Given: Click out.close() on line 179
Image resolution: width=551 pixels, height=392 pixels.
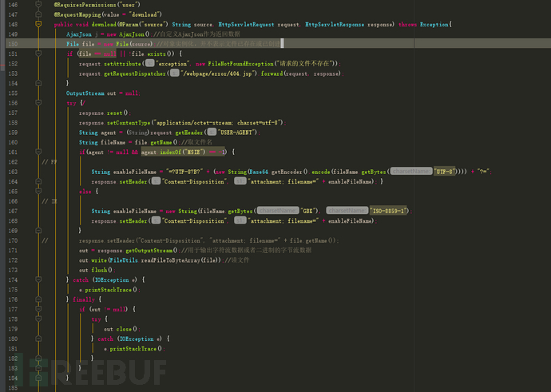Looking at the screenshot, I should [x=121, y=329].
